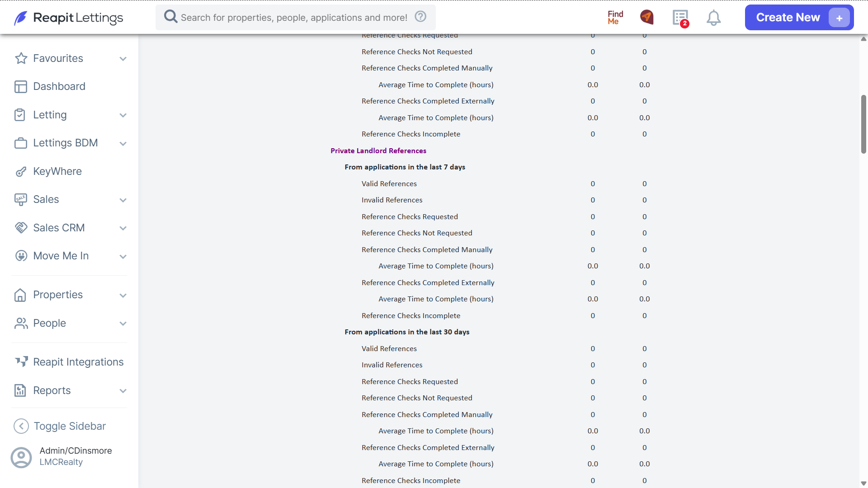Click the red rocket launcher icon

[647, 17]
